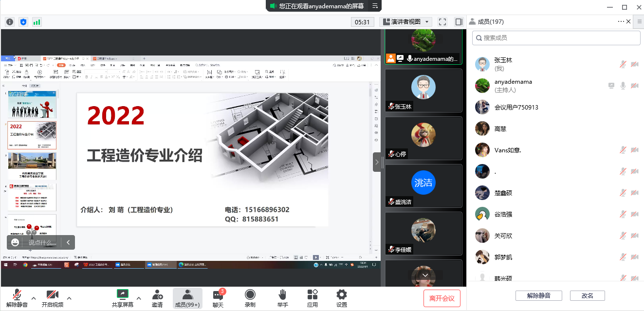Raise hand with 举手
Viewport: 644px width, 311px height.
[282, 298]
